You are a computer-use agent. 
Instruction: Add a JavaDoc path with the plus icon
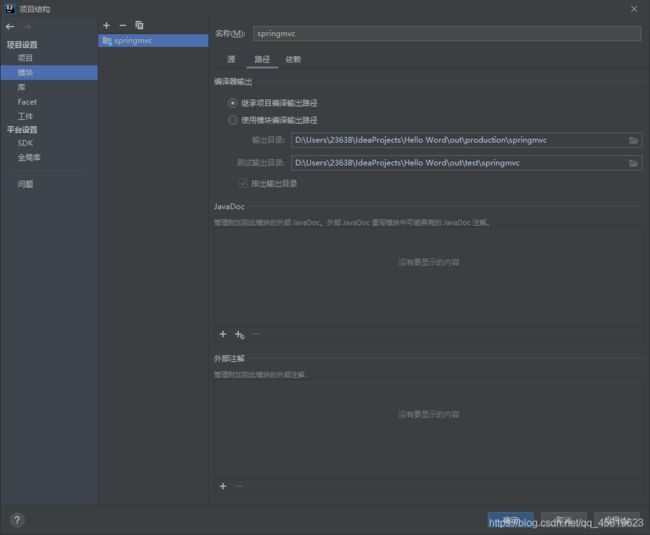tap(223, 334)
